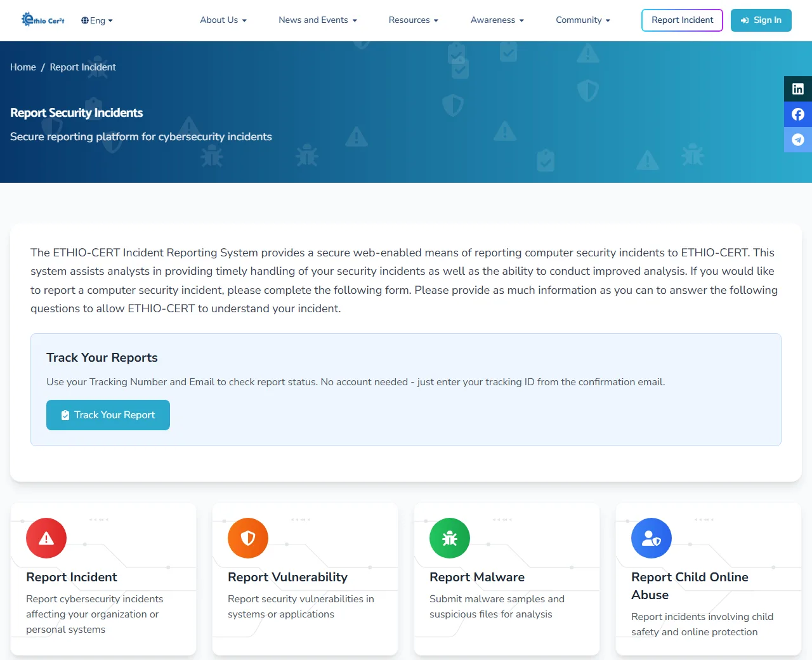The width and height of the screenshot is (812, 660).
Task: Open the Report Malware card title
Action: [x=477, y=577]
